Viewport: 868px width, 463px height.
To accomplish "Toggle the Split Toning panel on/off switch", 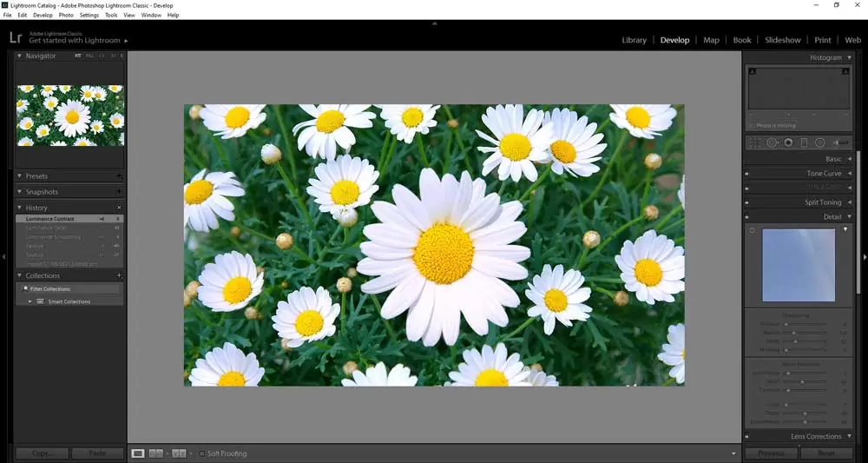I will pyautogui.click(x=746, y=202).
